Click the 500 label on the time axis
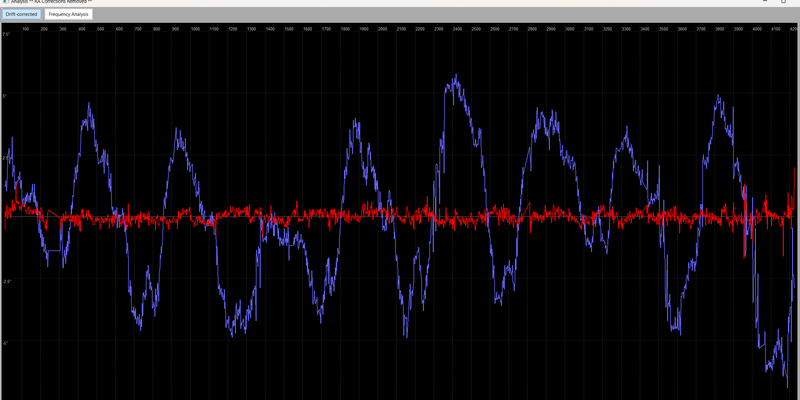This screenshot has height=400, width=800. pos(101,29)
